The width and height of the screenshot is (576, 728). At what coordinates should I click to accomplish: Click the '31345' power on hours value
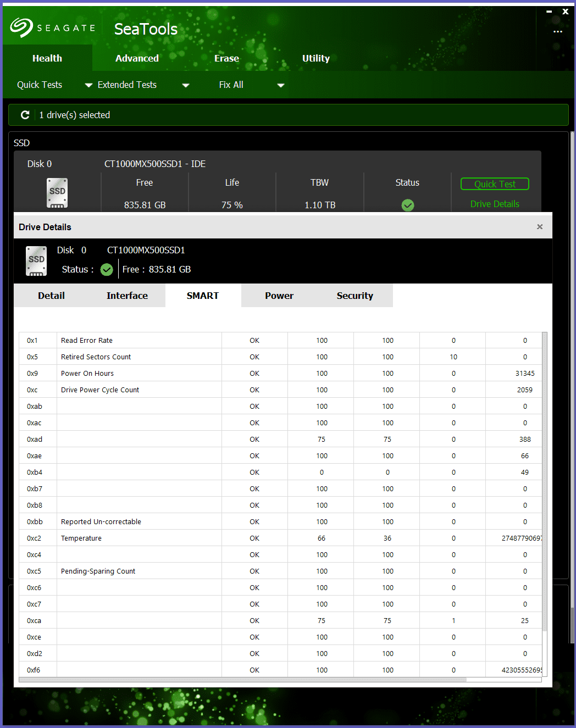point(525,373)
